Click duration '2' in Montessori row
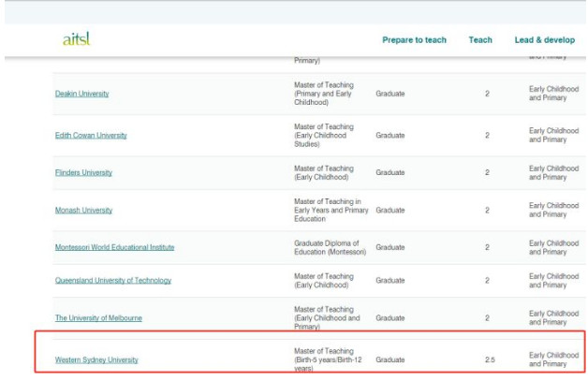The width and height of the screenshot is (588, 381). tap(487, 247)
